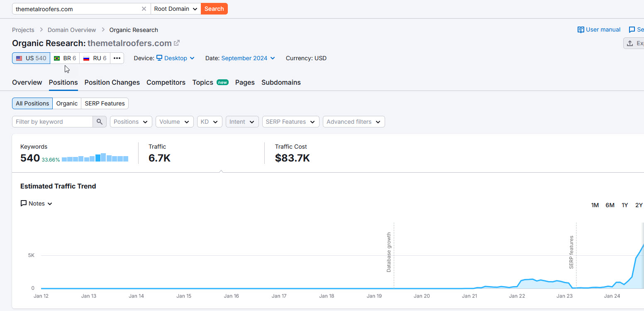Set the chart range to 6M
Screen dimensions: 644x311
pos(610,205)
